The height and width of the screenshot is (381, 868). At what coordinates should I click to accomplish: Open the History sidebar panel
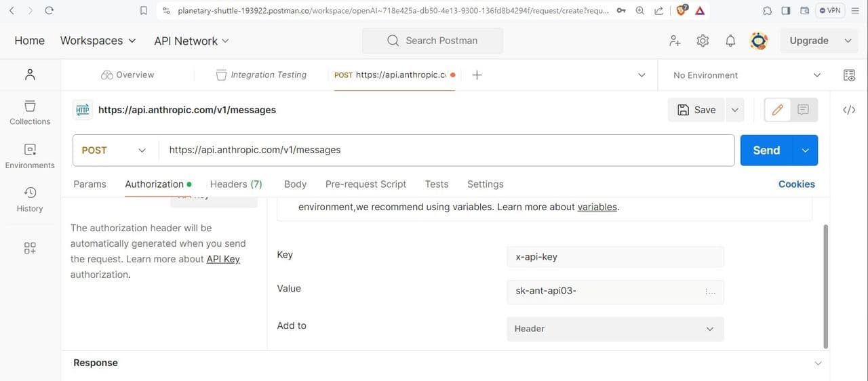[x=30, y=199]
